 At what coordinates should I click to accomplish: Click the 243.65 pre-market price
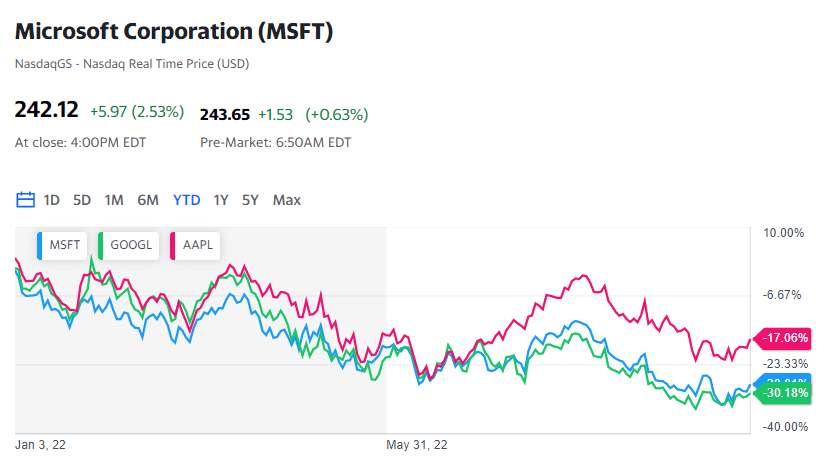coord(225,115)
